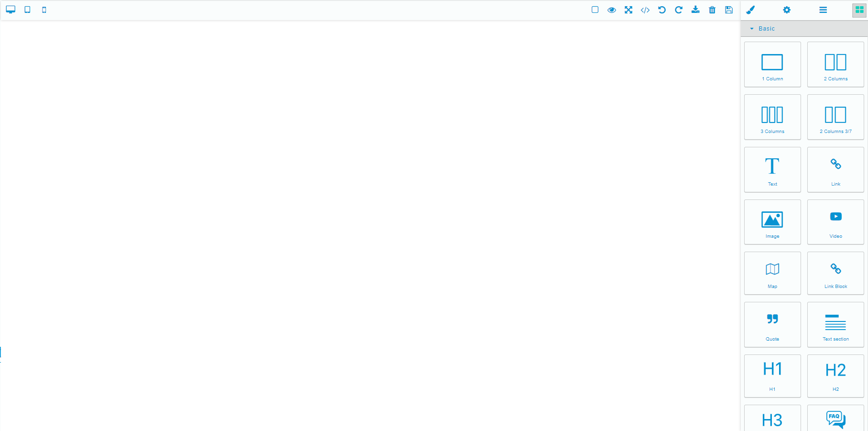
Task: Toggle fullscreen mode
Action: tap(628, 10)
